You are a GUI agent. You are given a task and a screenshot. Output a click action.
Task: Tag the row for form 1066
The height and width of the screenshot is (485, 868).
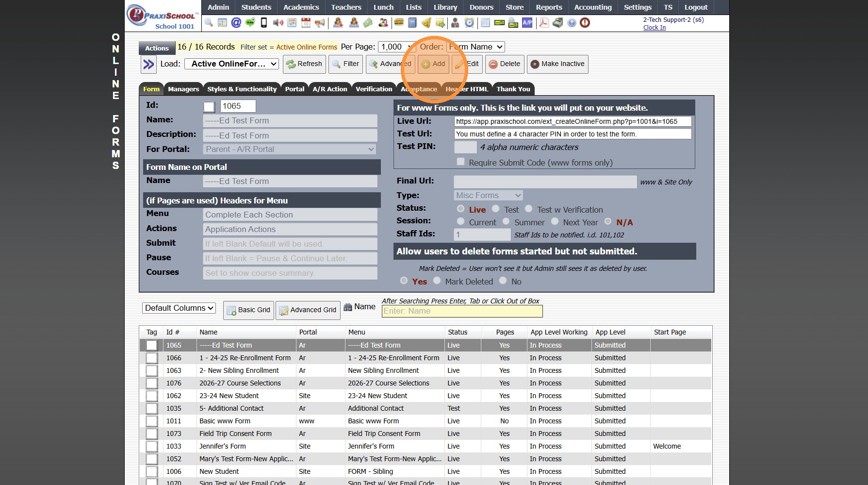[152, 358]
